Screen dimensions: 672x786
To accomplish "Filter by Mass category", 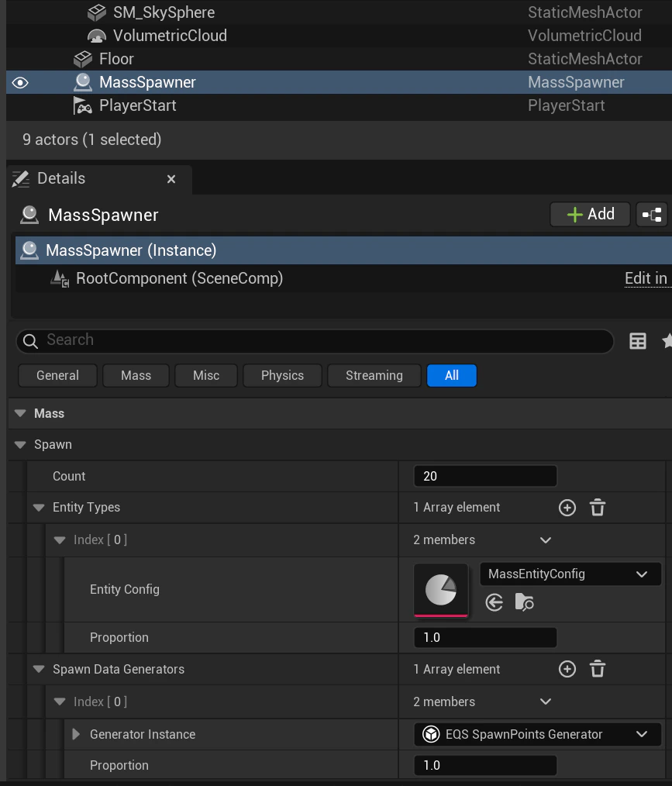I will [136, 375].
